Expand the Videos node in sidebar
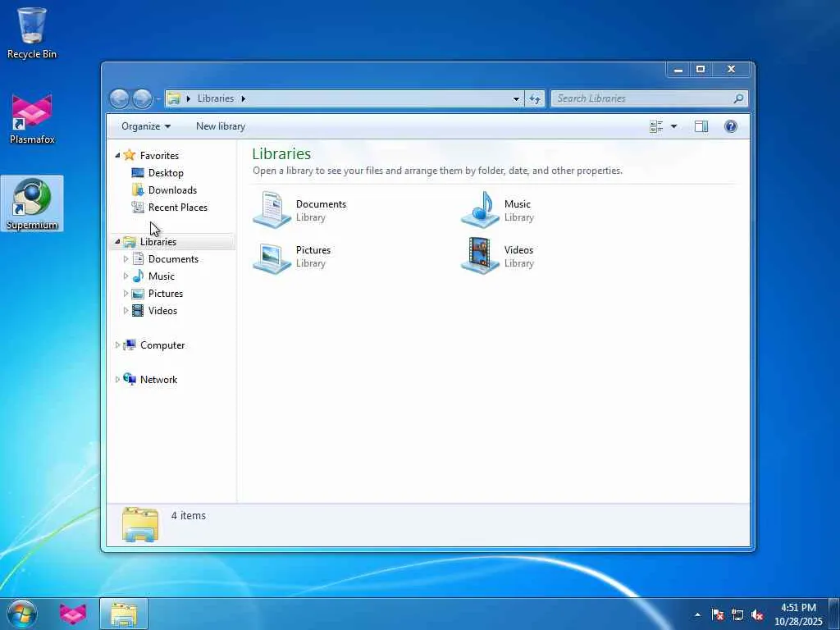The height and width of the screenshot is (630, 840). click(126, 310)
